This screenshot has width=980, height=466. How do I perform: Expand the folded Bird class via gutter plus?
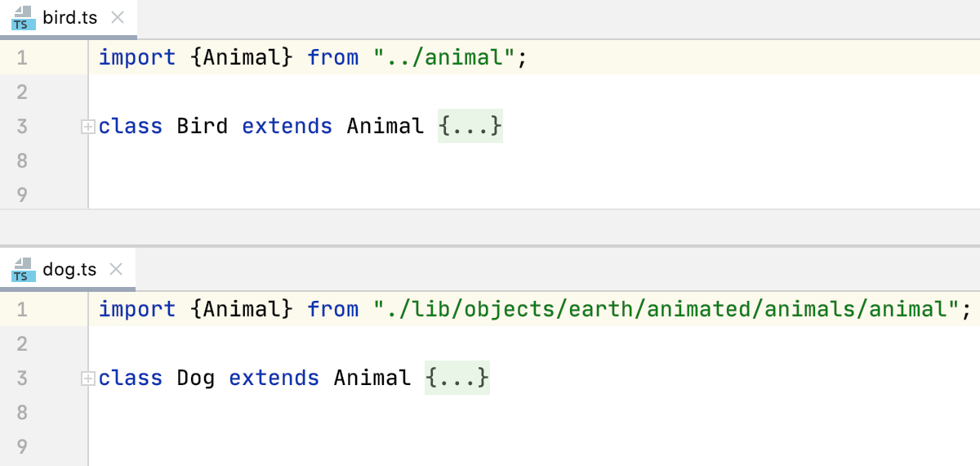[x=88, y=127]
